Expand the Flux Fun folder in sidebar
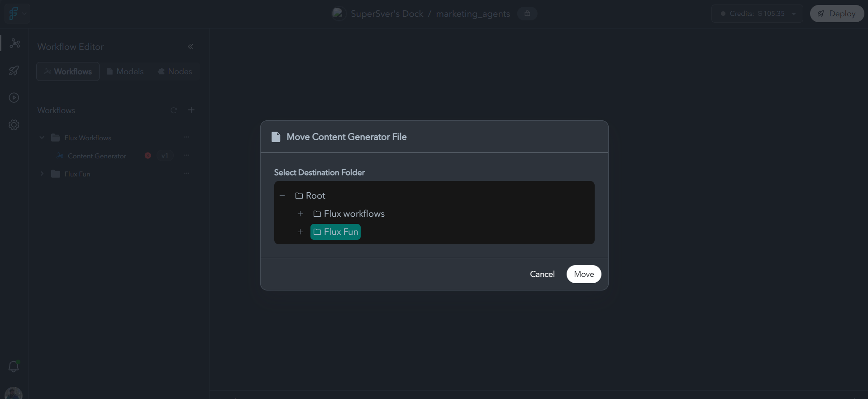This screenshot has width=868, height=399. click(42, 174)
